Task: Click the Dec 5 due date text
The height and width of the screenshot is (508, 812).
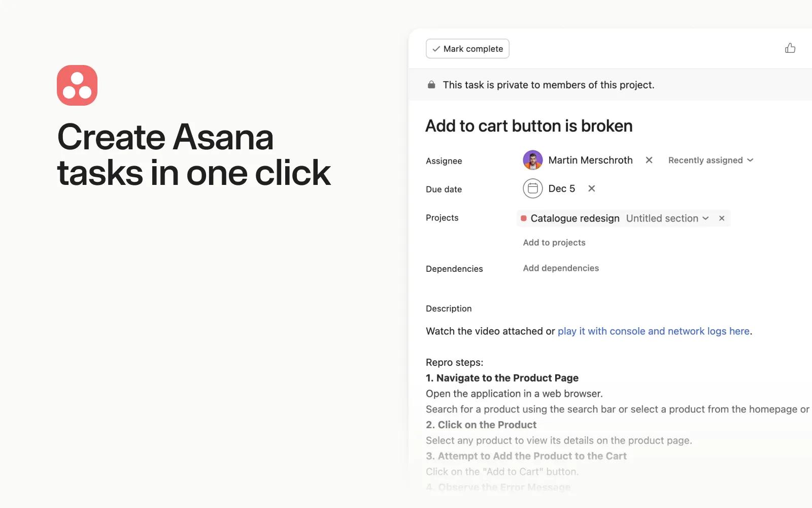Action: tap(562, 188)
